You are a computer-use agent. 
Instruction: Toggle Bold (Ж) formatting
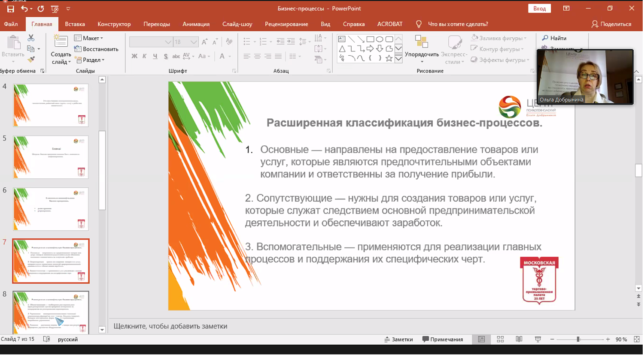(x=134, y=56)
